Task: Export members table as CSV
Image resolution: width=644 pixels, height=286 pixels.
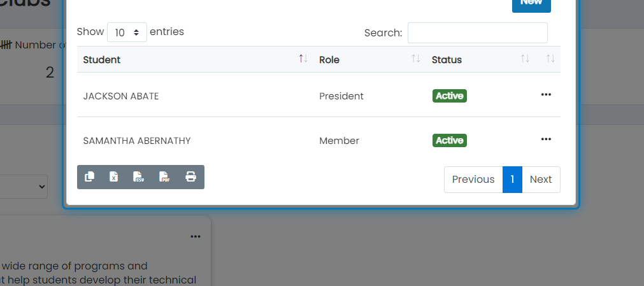Action: point(139,176)
